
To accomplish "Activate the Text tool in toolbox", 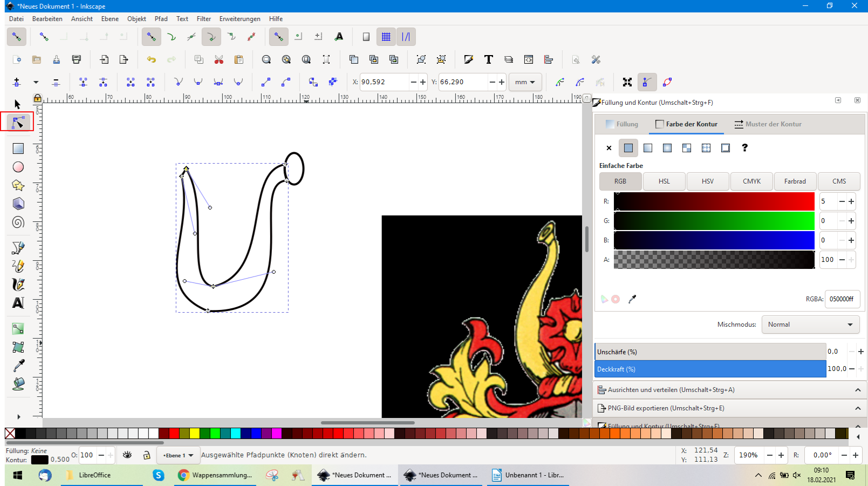I will pos(18,303).
